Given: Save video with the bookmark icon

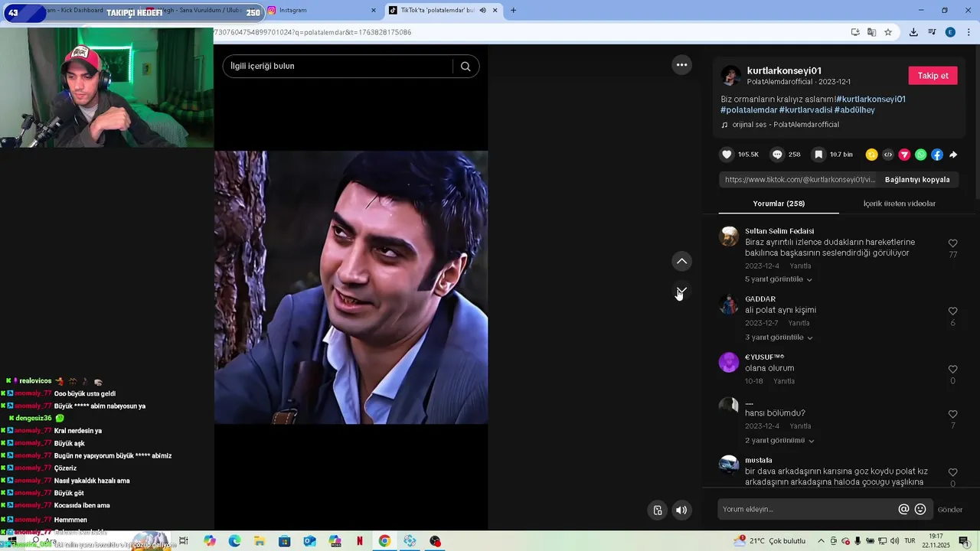Looking at the screenshot, I should (x=818, y=155).
